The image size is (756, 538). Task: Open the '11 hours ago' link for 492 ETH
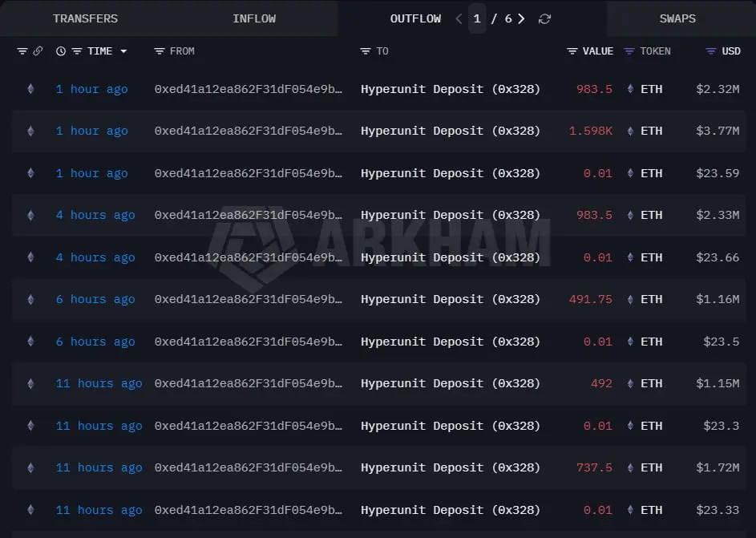(99, 384)
